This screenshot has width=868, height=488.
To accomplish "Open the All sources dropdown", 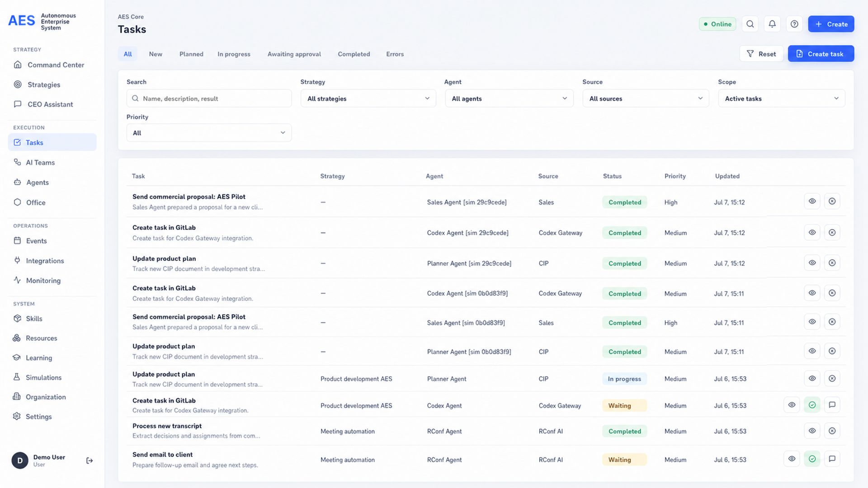I will coord(646,99).
